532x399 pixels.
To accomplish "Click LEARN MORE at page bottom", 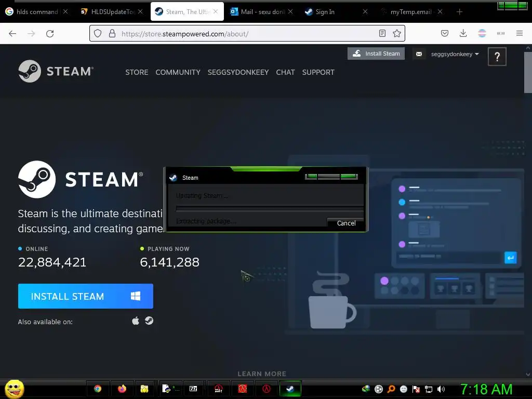I will 262,374.
